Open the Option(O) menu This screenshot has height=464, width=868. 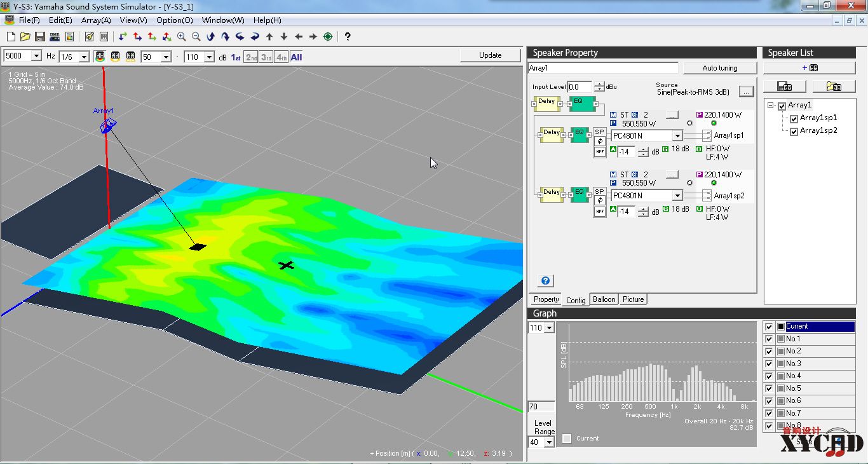tap(174, 20)
